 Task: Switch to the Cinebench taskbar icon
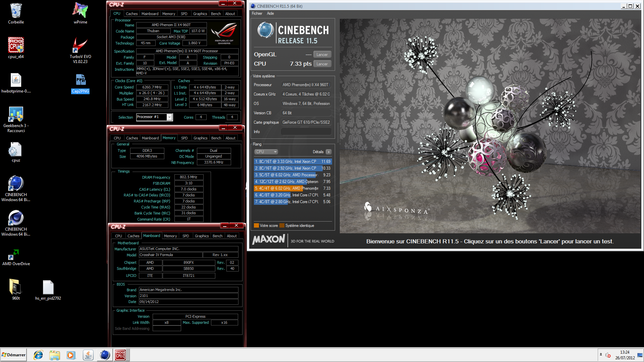104,355
